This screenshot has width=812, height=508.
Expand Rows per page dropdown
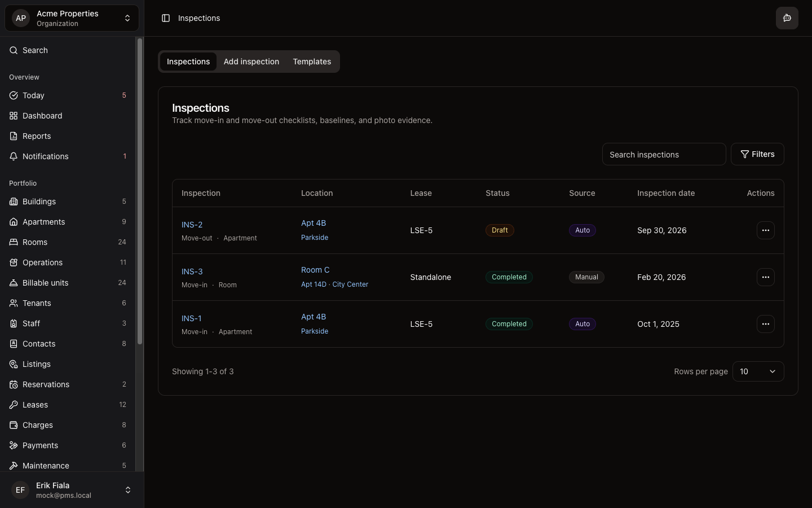[x=758, y=371]
